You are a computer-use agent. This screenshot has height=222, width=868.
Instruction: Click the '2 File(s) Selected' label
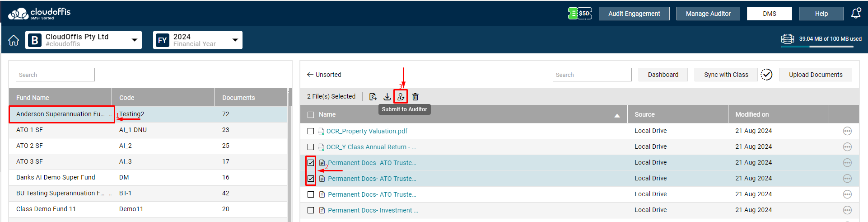click(331, 96)
